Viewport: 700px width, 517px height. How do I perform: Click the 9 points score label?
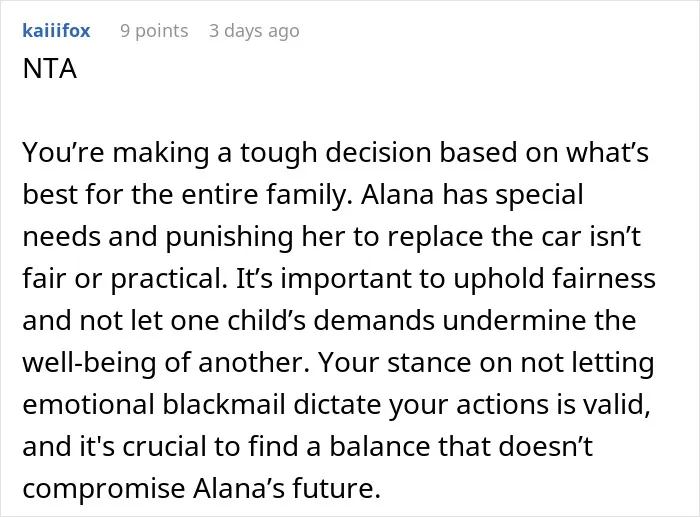point(154,31)
